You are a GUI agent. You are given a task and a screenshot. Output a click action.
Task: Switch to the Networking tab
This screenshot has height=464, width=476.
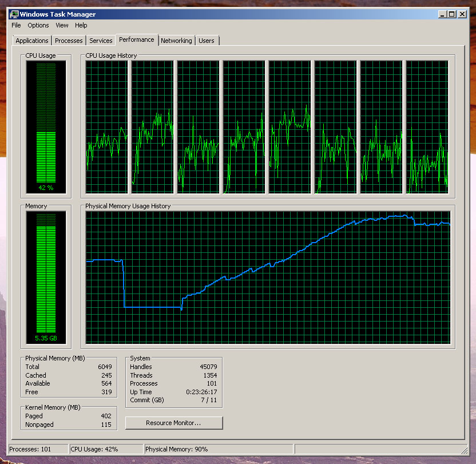click(x=176, y=41)
